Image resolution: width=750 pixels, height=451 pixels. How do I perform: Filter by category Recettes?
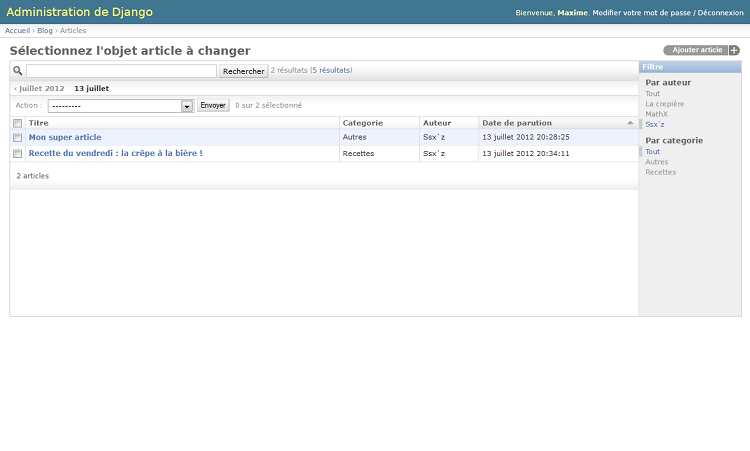[x=660, y=172]
